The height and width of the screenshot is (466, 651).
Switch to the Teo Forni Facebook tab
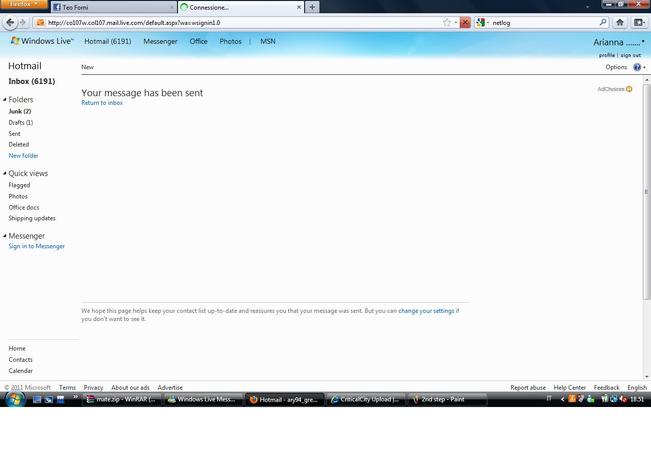click(x=113, y=7)
